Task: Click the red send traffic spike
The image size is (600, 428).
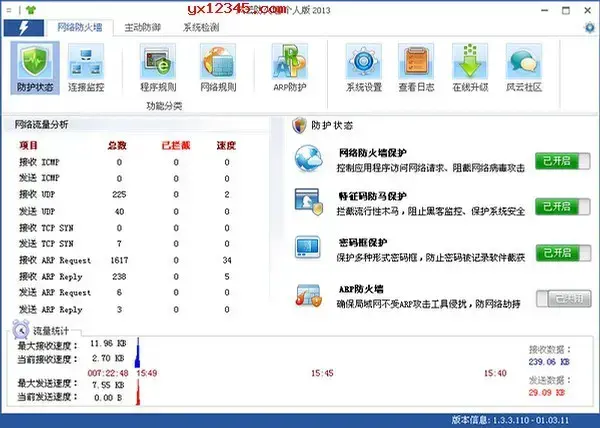Action: click(x=138, y=393)
